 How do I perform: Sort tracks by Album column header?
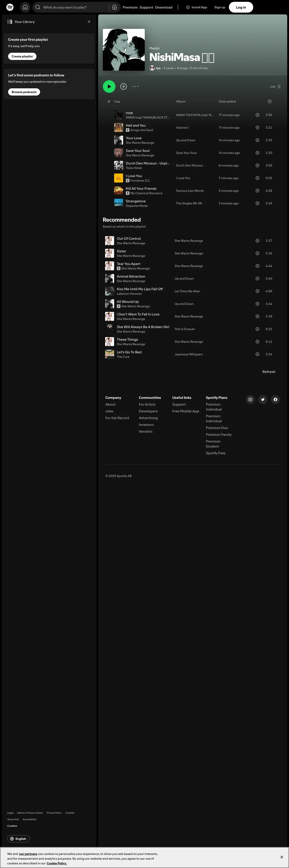(x=181, y=101)
